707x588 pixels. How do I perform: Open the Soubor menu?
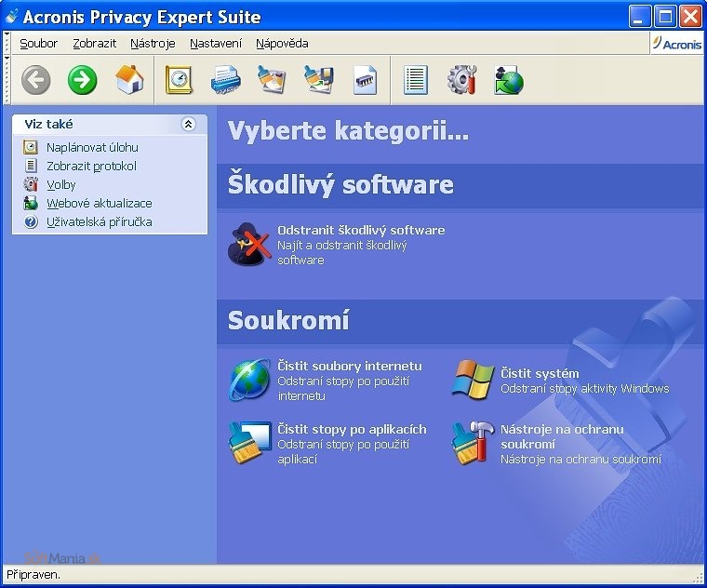(39, 44)
